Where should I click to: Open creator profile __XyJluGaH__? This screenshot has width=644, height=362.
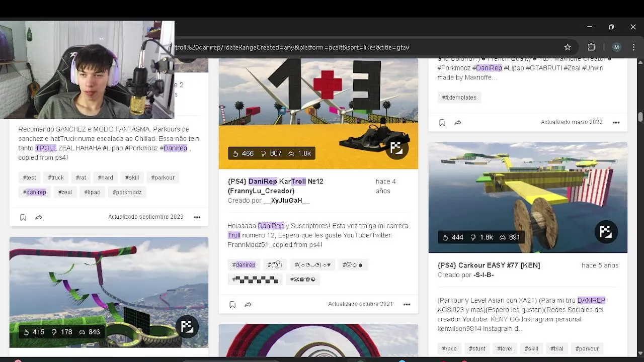point(286,201)
